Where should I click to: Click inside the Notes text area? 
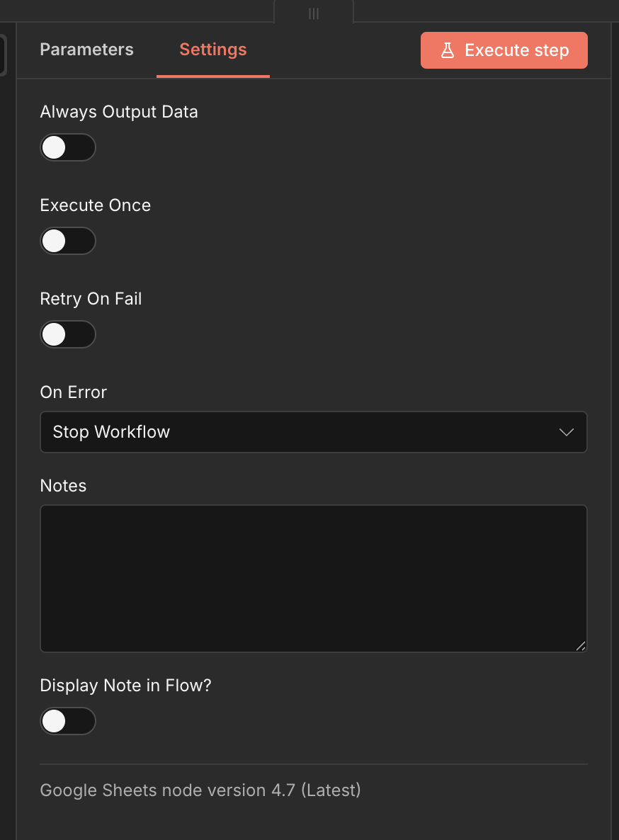click(313, 578)
